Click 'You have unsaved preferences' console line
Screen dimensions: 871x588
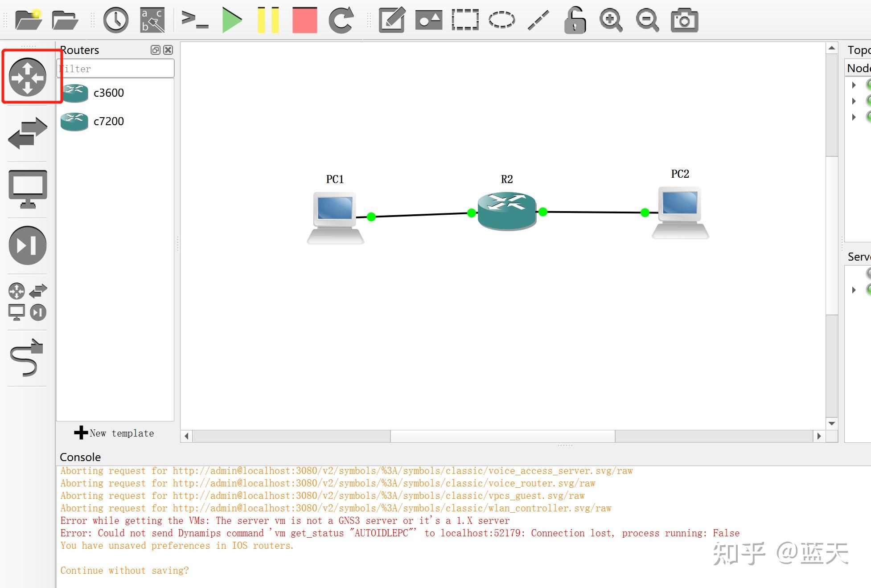(x=177, y=546)
